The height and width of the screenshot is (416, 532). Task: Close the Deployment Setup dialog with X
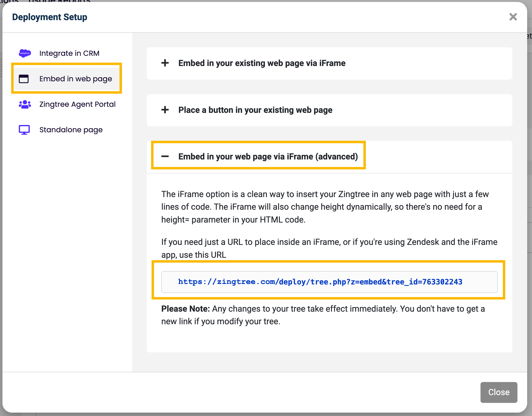coord(513,17)
